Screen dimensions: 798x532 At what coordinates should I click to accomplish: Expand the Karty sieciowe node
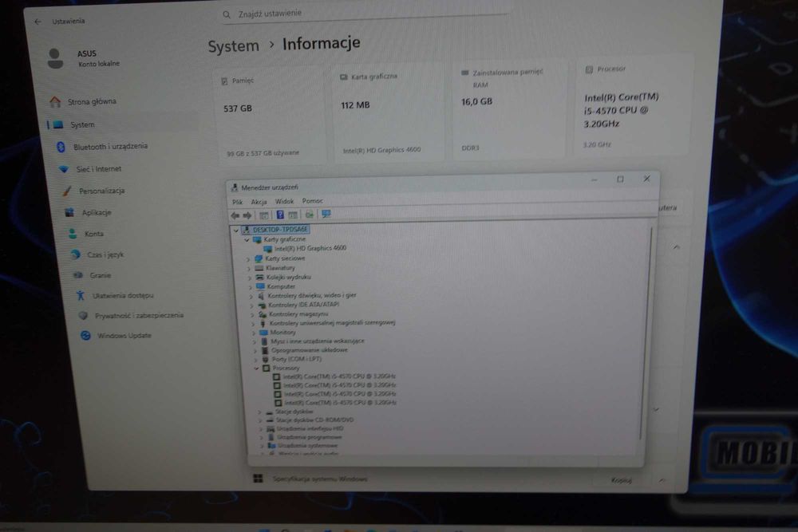coord(248,259)
